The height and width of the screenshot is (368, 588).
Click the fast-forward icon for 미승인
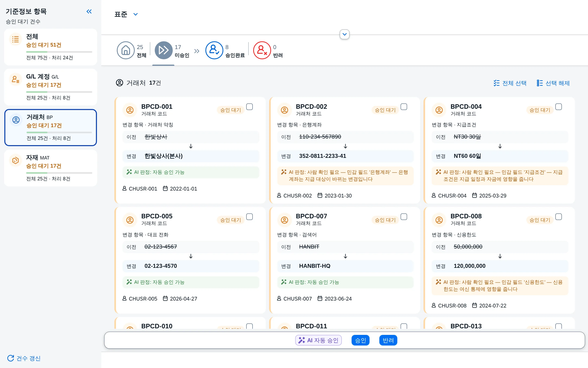tap(164, 50)
